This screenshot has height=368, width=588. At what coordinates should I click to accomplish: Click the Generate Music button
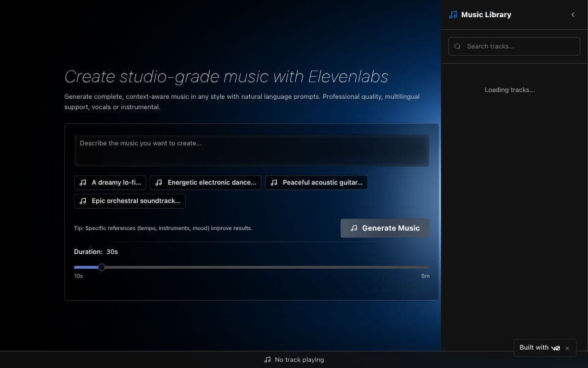pos(385,228)
